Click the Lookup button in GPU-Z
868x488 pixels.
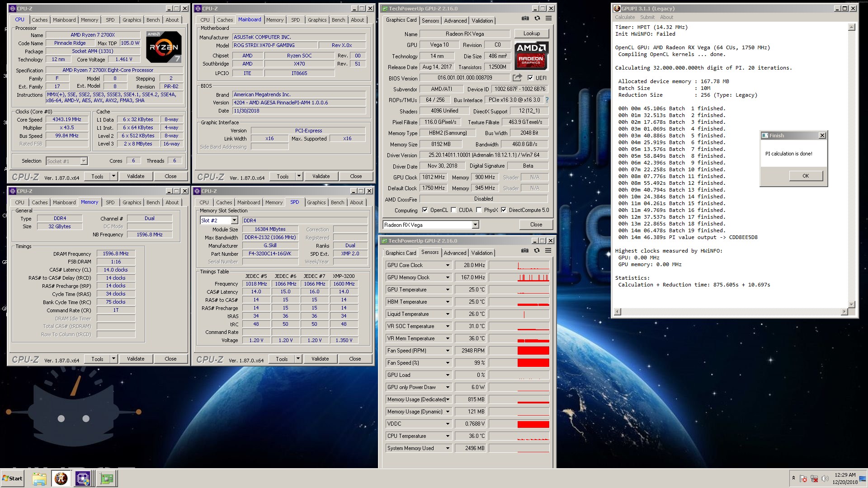[x=532, y=33]
